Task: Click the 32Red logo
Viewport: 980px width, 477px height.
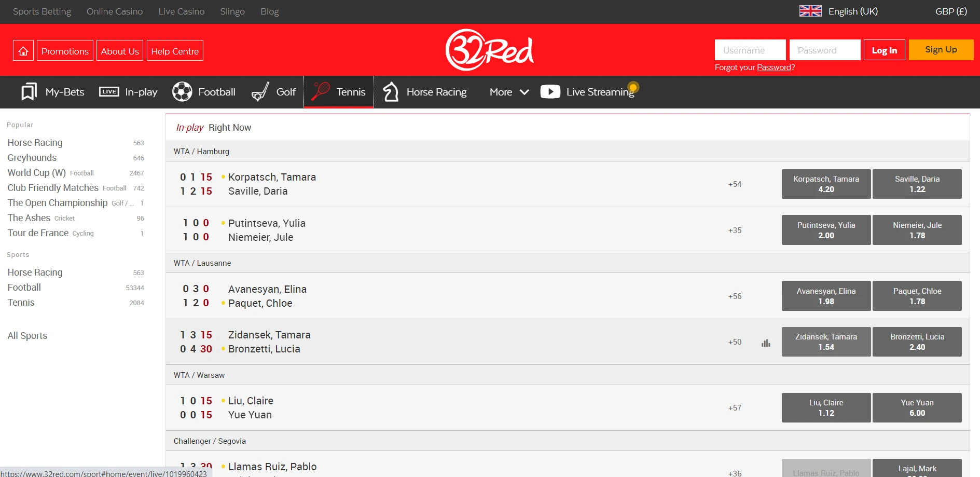Action: 490,50
